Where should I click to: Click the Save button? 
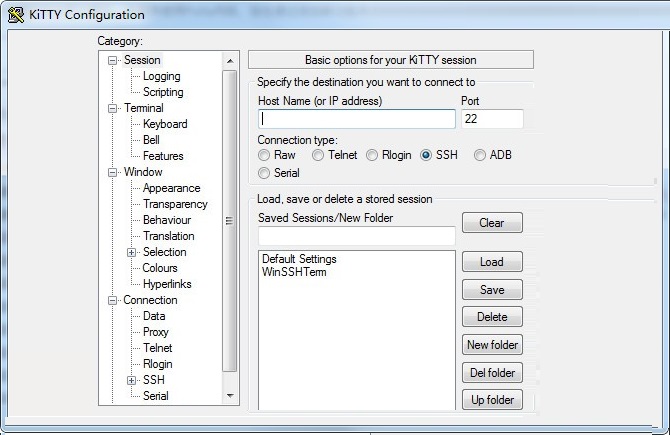(492, 290)
